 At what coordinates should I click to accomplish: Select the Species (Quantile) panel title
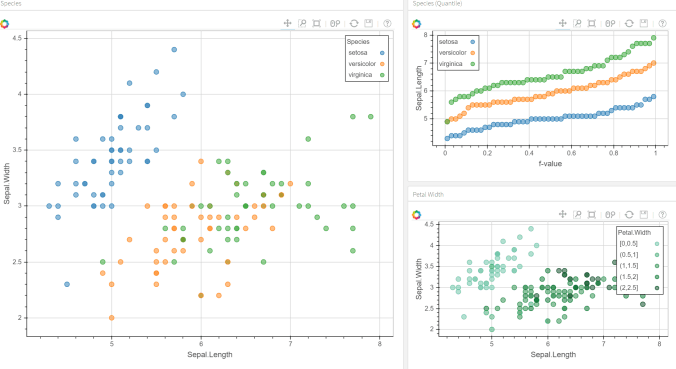pos(437,3)
